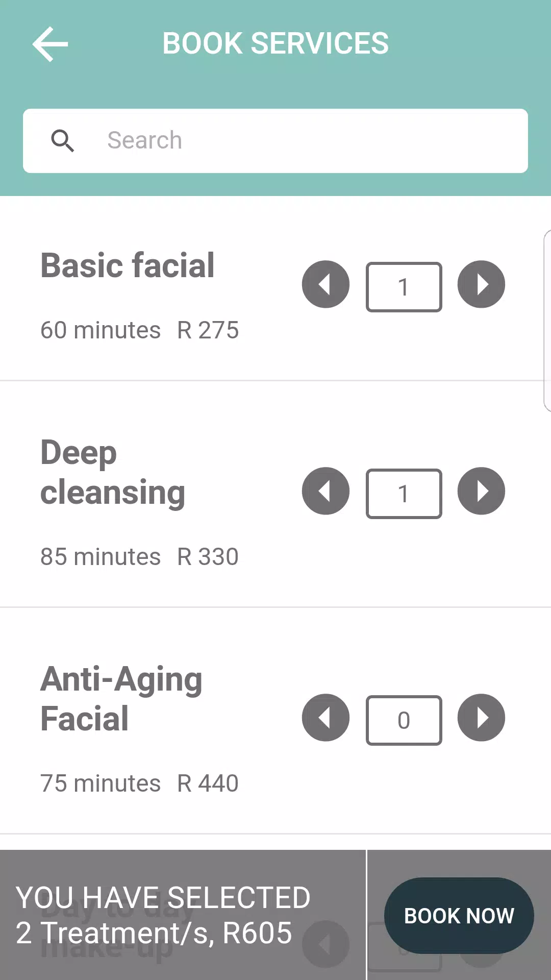Increase the Anti-Aging Facial quantity
Screen dimensions: 551x980
pyautogui.click(x=481, y=718)
